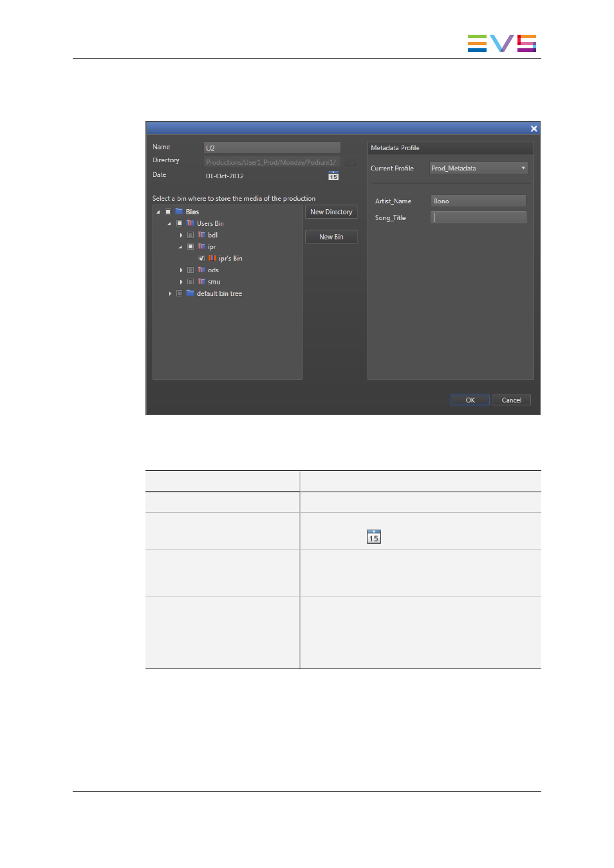Click the calendar icon in the table below
Screen dimensions: 614x868
[x=374, y=537]
